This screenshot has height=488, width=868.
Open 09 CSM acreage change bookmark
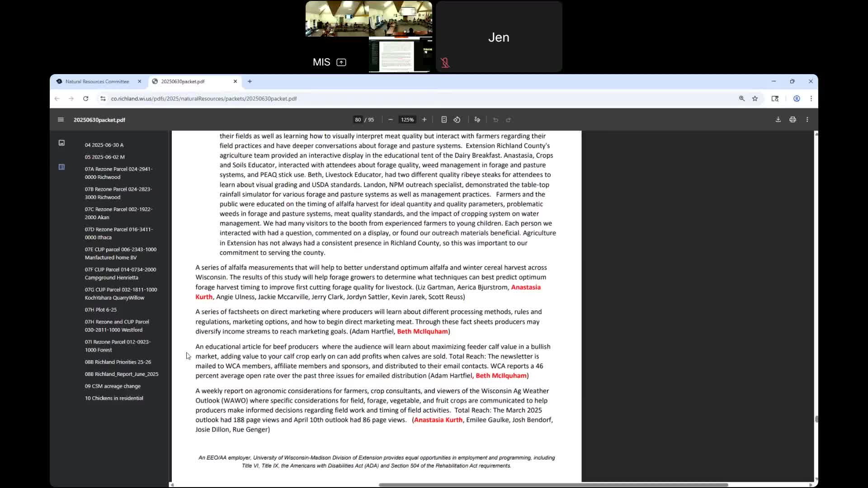tap(113, 386)
